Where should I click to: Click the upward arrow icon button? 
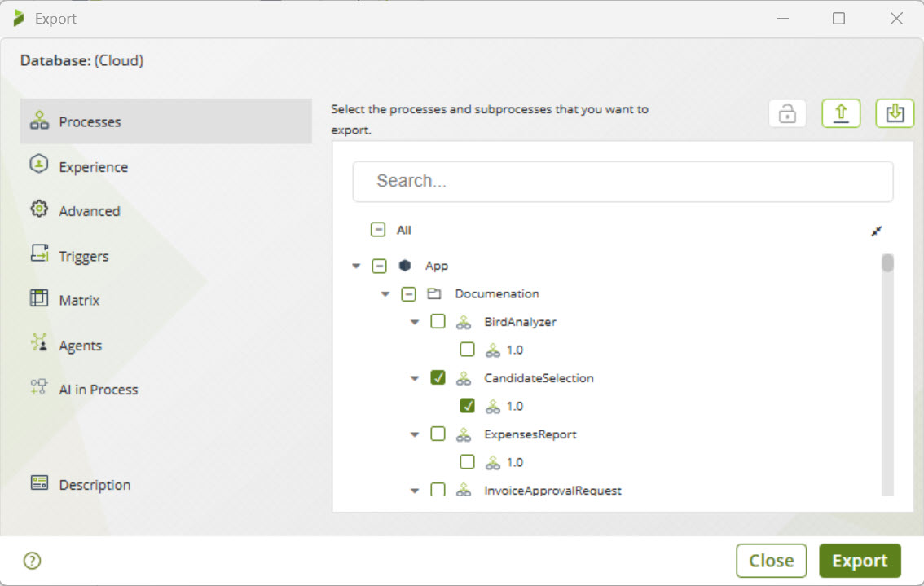pos(841,114)
